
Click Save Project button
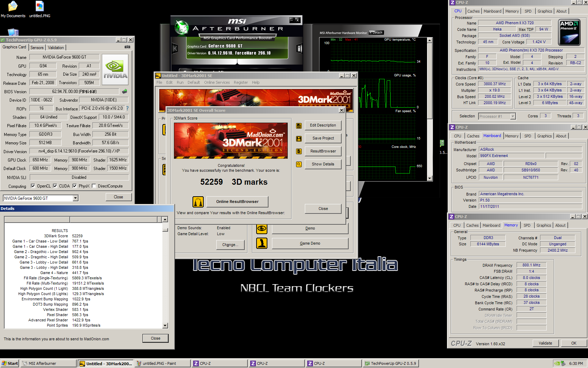pyautogui.click(x=323, y=138)
